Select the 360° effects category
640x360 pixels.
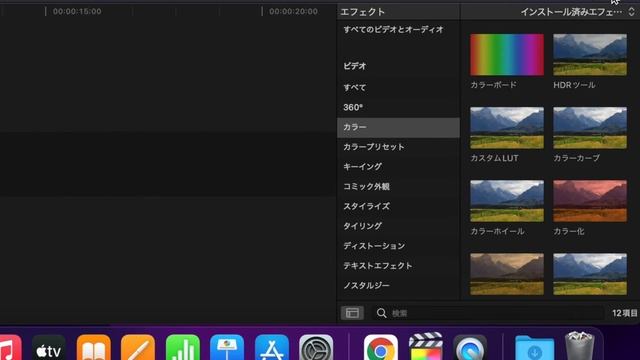click(398, 107)
